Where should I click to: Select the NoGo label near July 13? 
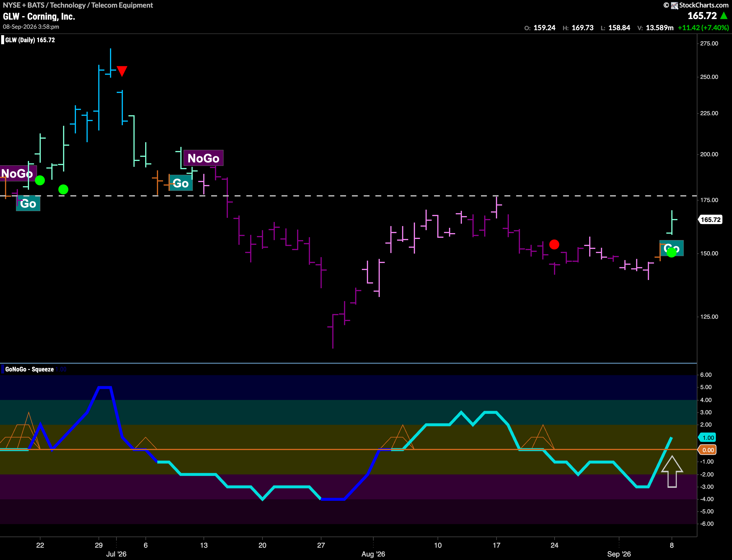point(203,158)
